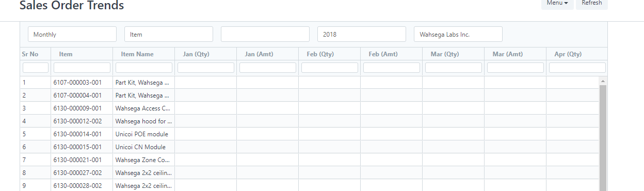This screenshot has width=644, height=191.
Task: Open the Menu dropdown button
Action: [x=557, y=4]
